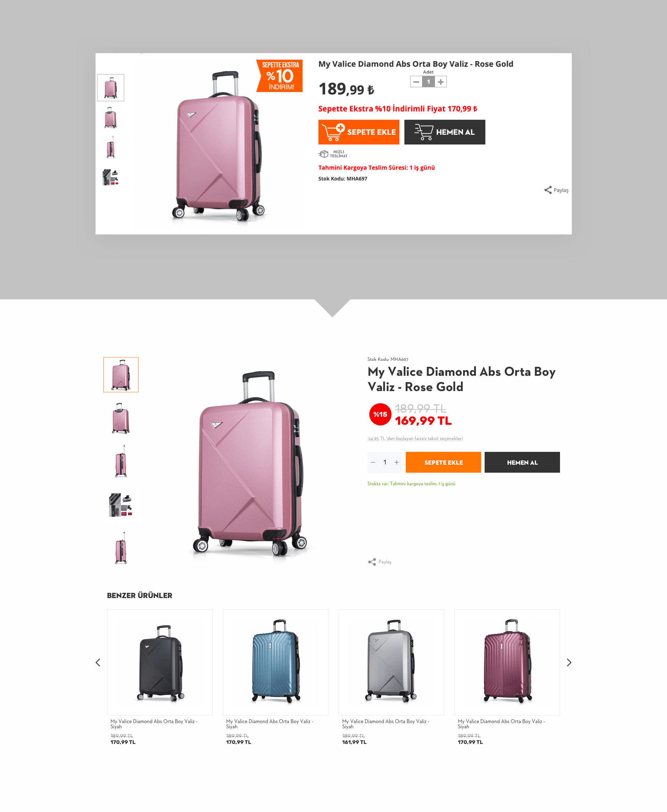The width and height of the screenshot is (667, 812).
Task: Open the silver gray suitcase similar product
Action: tap(391, 662)
